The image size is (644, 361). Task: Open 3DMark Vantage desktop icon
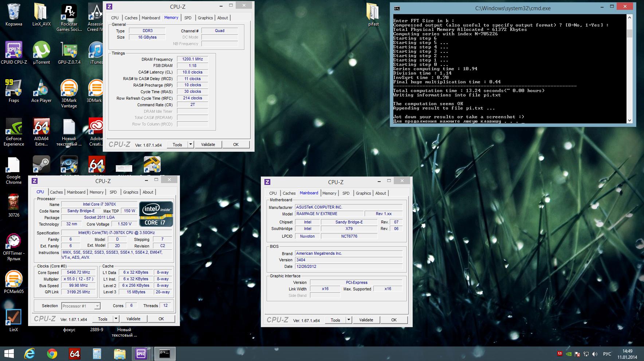pos(69,94)
